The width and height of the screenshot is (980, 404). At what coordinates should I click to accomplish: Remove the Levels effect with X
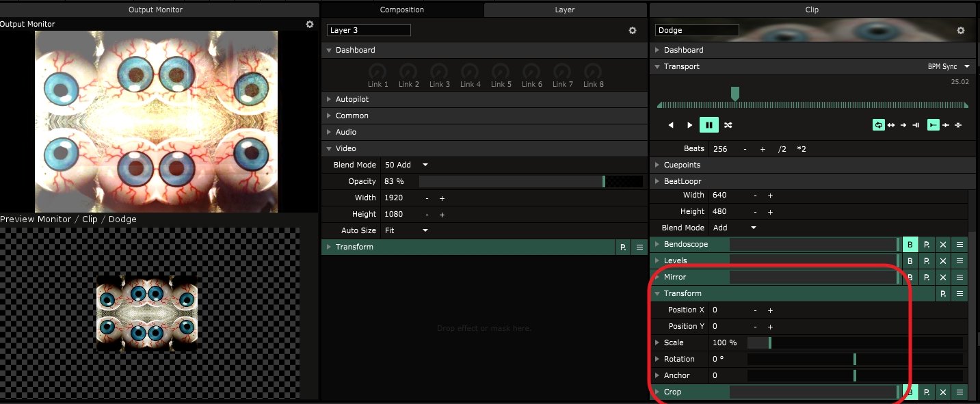point(943,261)
